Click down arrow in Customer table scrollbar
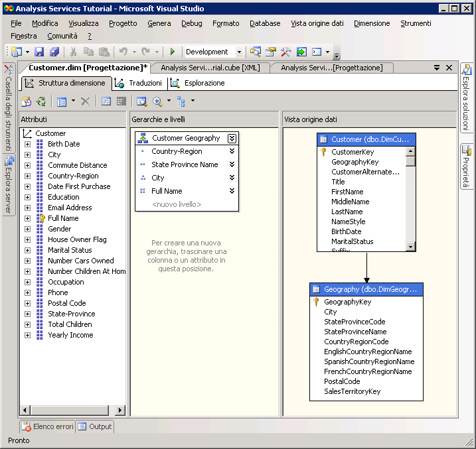Viewport: 476px width, 449px height. click(410, 247)
